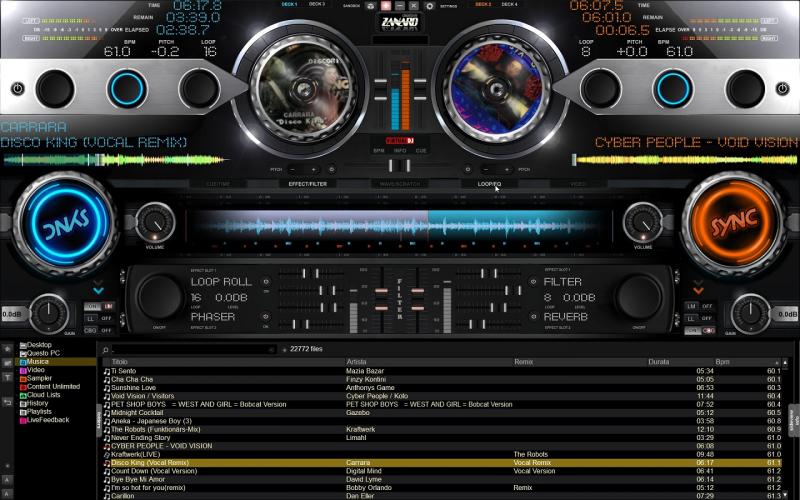Click the blue-ringed knob on left deck
800x500 pixels.
pyautogui.click(x=127, y=89)
